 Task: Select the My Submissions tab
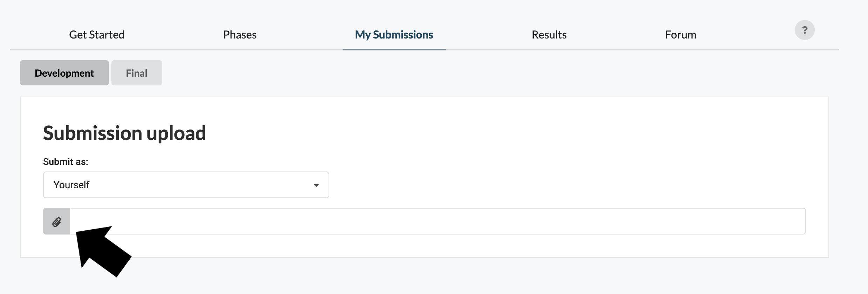click(394, 35)
